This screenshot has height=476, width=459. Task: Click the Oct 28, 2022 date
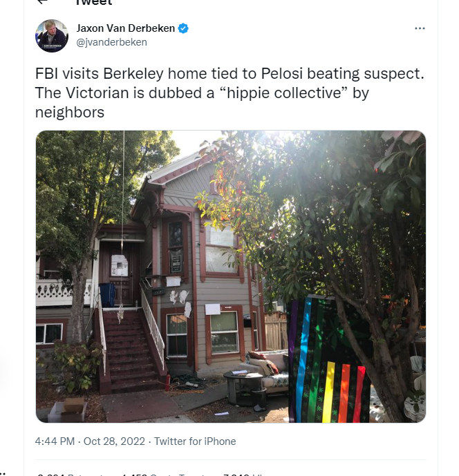114,441
